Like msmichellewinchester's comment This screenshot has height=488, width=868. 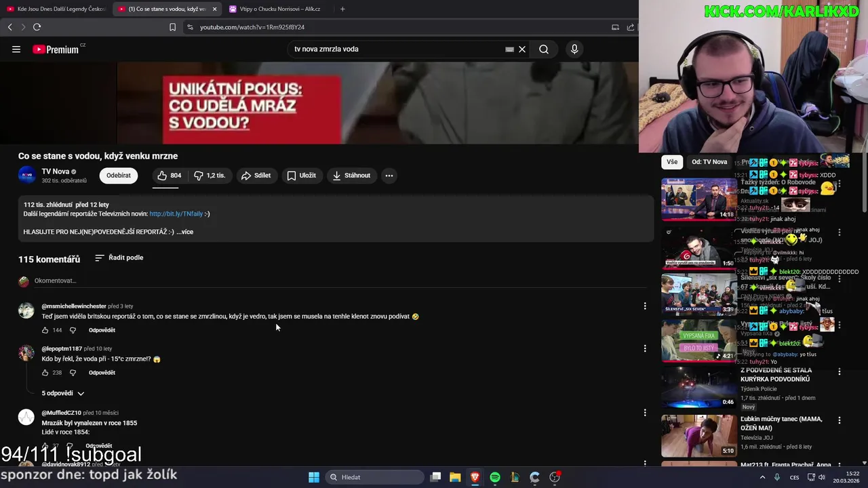[x=45, y=330]
